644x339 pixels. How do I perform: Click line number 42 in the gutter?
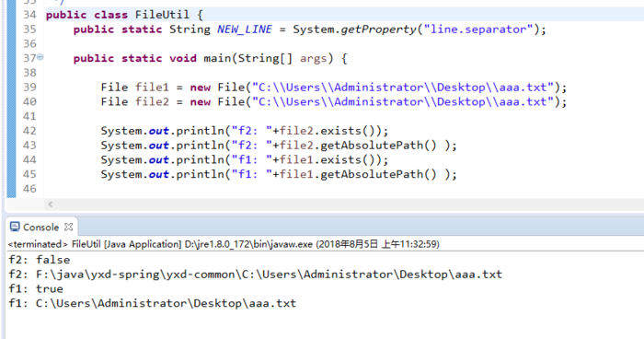point(29,131)
